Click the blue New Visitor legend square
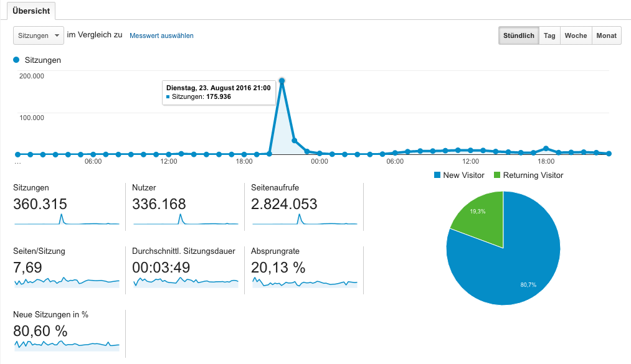Image resolution: width=631 pixels, height=364 pixels. click(437, 175)
